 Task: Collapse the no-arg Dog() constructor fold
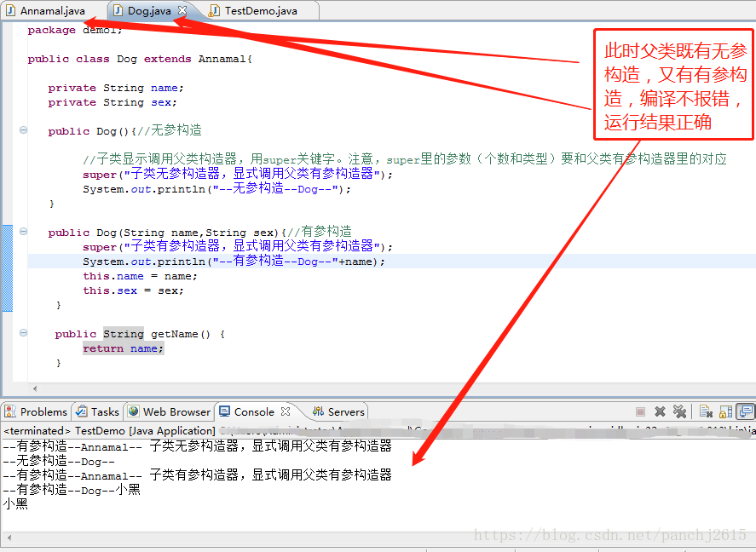click(x=23, y=130)
